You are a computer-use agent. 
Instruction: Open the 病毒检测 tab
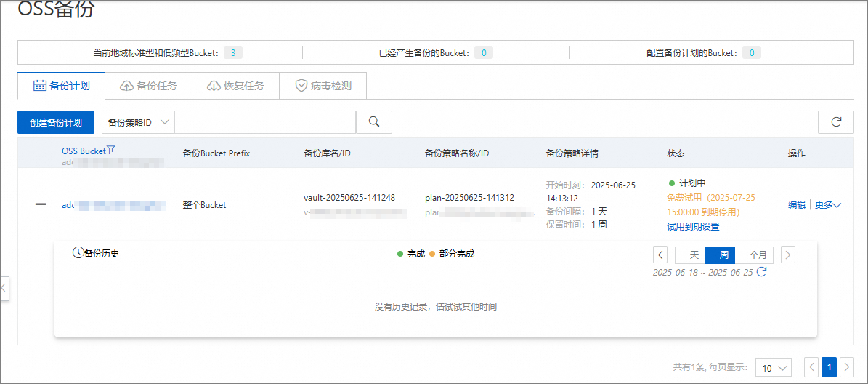pyautogui.click(x=323, y=86)
